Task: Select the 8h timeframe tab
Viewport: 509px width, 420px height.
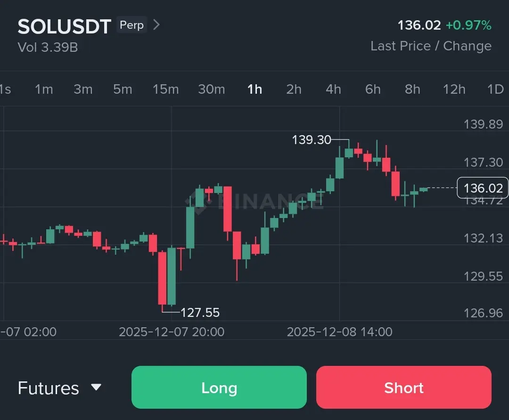Action: 412,89
